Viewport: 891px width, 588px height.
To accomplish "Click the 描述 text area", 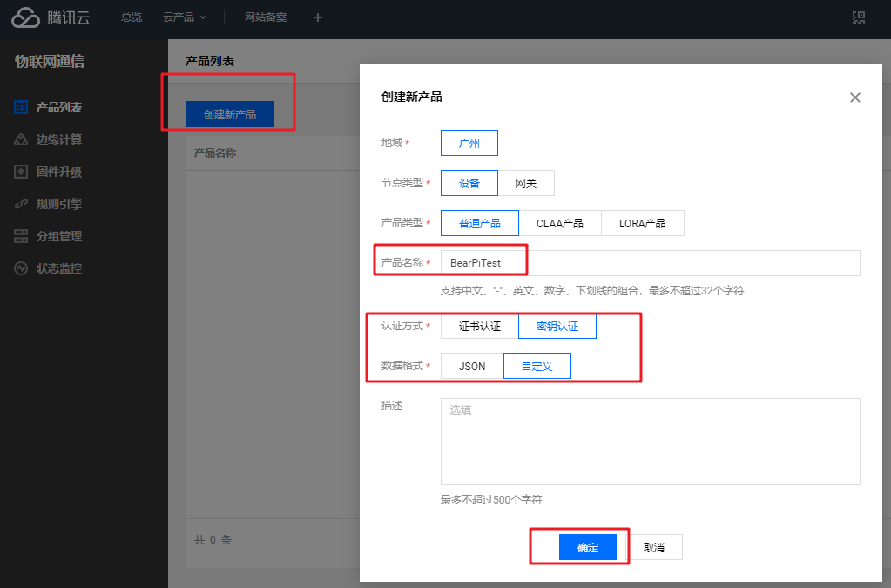I will 650,442.
